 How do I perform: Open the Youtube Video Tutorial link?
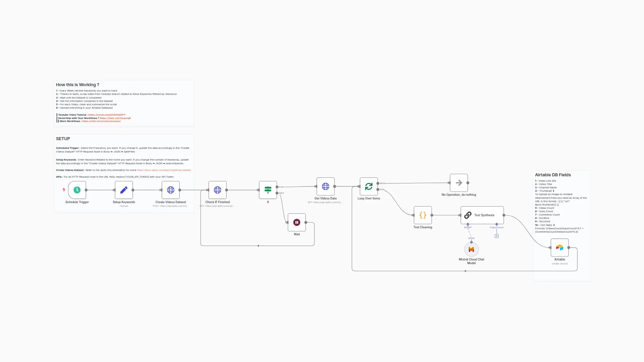[x=106, y=115]
